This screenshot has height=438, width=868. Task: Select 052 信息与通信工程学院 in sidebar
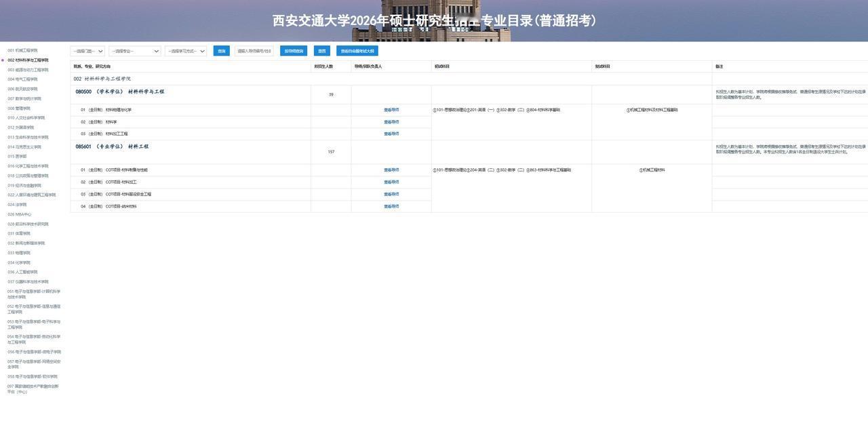click(x=34, y=309)
